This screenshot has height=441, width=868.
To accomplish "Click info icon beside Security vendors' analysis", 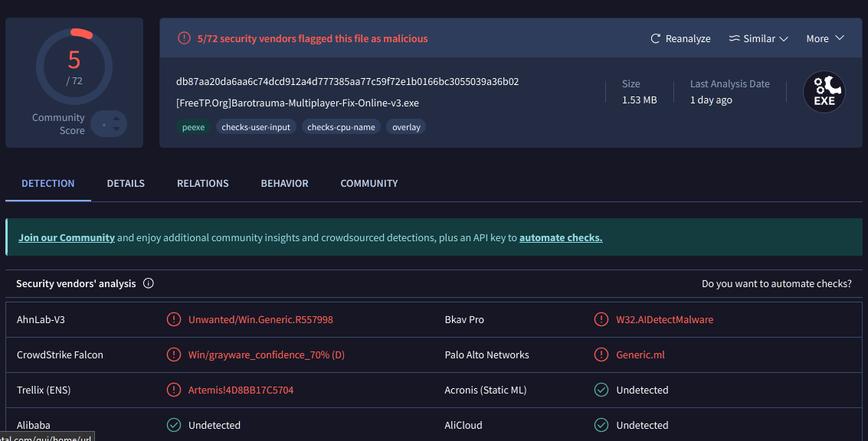I will (149, 283).
